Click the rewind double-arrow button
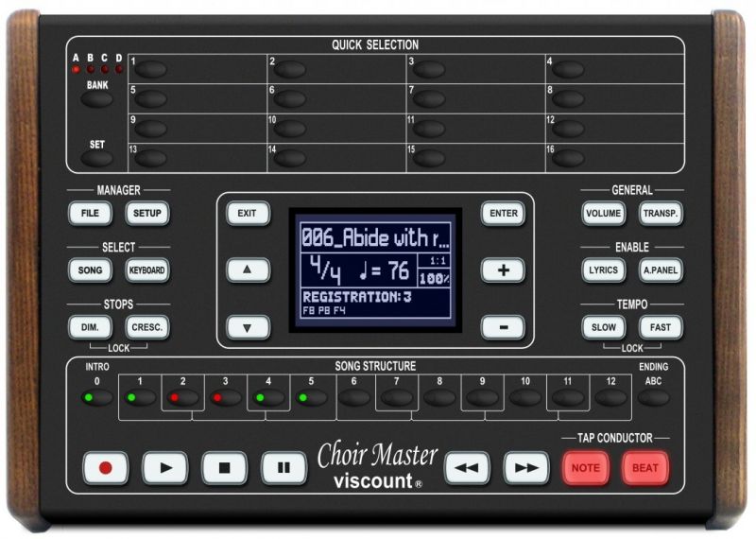 click(466, 467)
